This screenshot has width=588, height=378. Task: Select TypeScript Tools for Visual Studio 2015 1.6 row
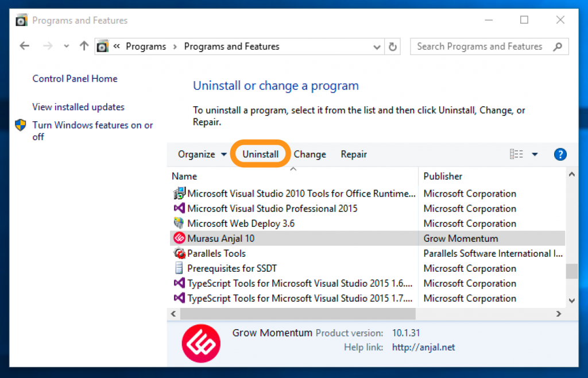[367, 284]
